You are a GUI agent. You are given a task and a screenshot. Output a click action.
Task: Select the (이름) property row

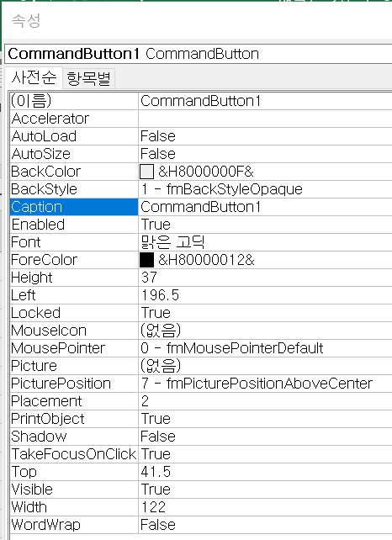[x=201, y=101]
